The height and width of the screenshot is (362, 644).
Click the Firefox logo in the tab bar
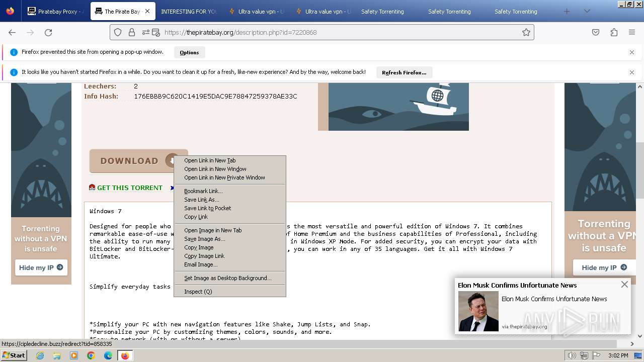click(10, 11)
